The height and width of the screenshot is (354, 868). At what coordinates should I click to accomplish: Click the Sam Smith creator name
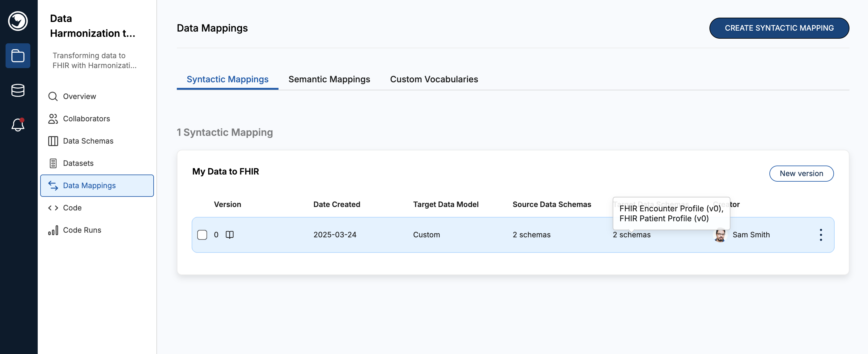(751, 235)
